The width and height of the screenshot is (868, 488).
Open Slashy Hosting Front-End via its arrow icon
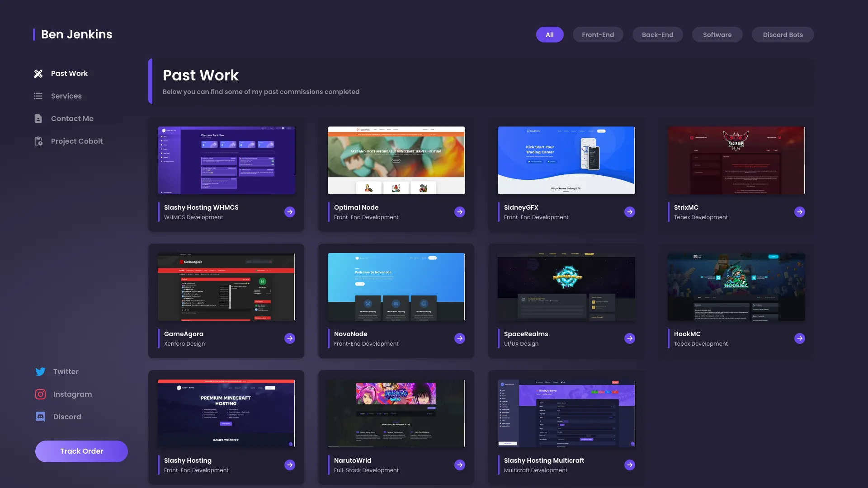tap(290, 465)
